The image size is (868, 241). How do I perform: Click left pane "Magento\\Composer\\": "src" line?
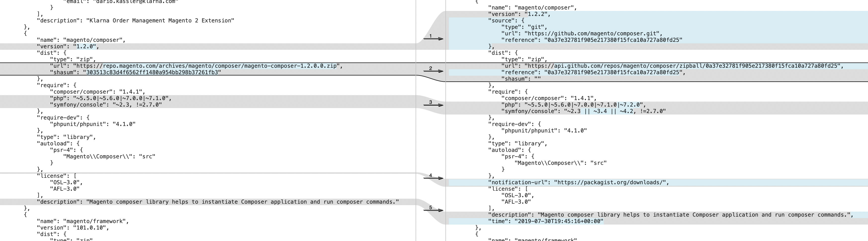tap(109, 156)
